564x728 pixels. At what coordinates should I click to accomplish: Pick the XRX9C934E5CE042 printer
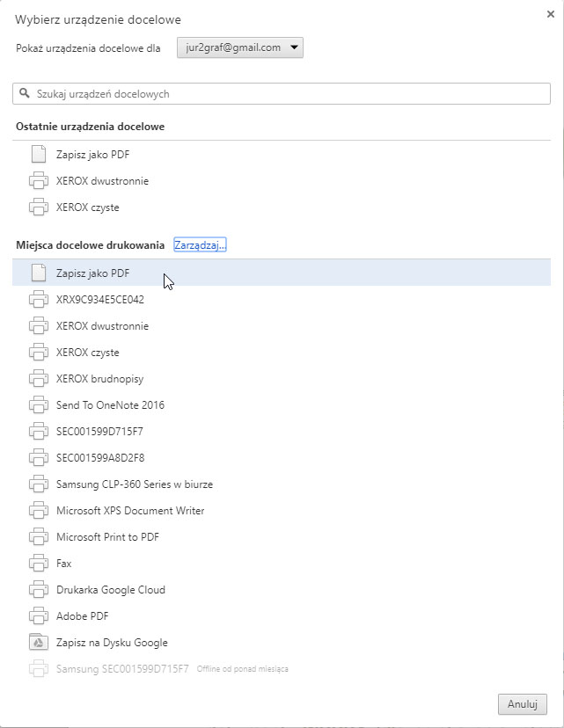coord(99,300)
